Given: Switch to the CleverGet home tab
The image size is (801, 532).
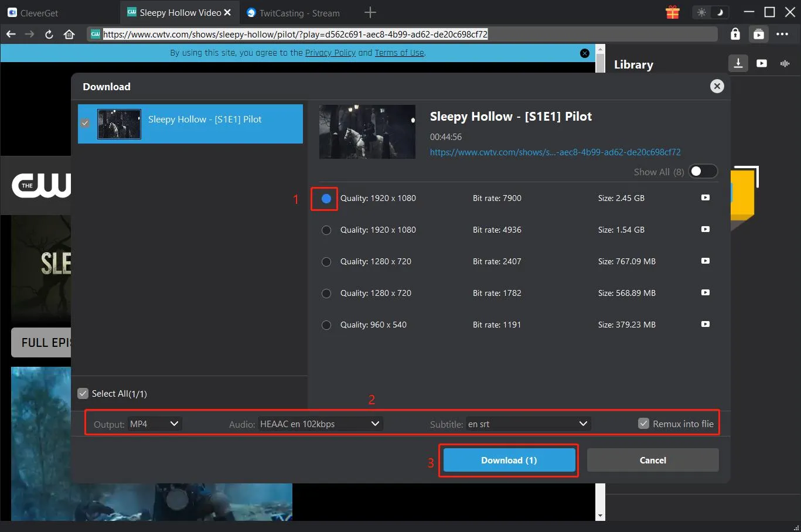Looking at the screenshot, I should [x=35, y=12].
